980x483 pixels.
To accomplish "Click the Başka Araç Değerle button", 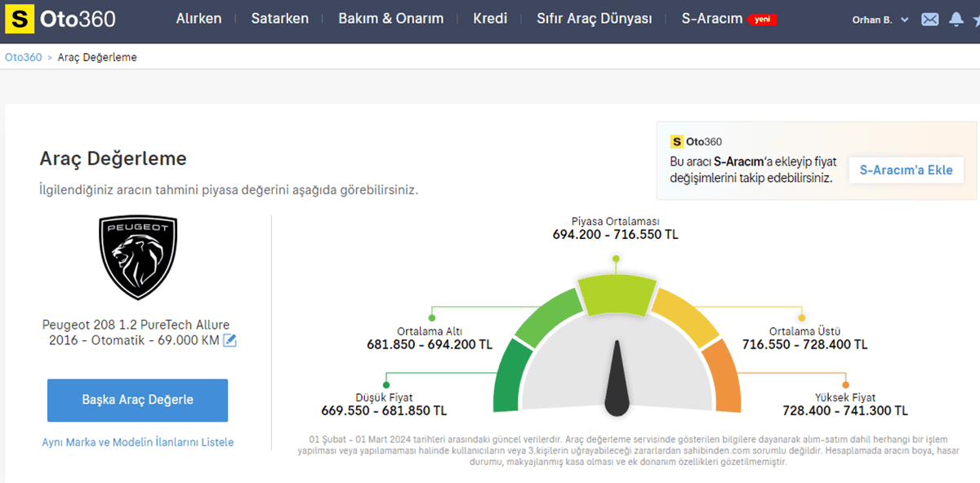I will pos(137,400).
